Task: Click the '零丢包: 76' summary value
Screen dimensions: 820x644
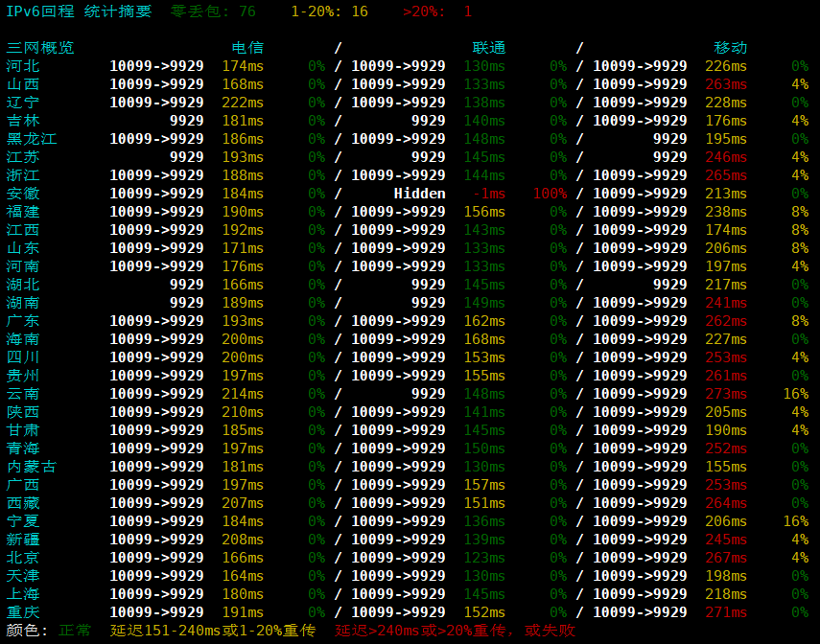Action: coord(213,11)
